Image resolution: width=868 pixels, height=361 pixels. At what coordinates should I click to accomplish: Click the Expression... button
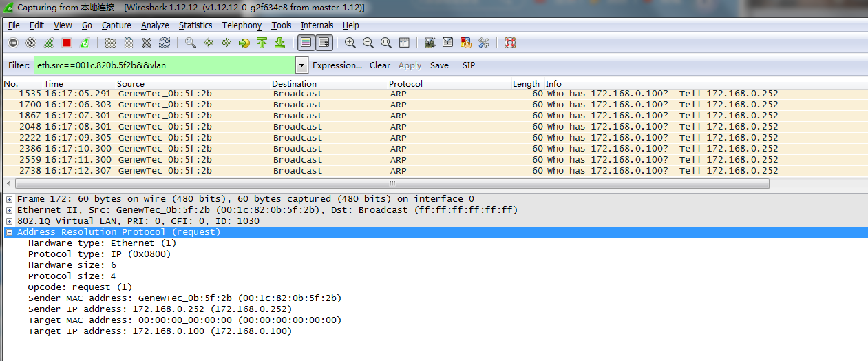pyautogui.click(x=337, y=65)
